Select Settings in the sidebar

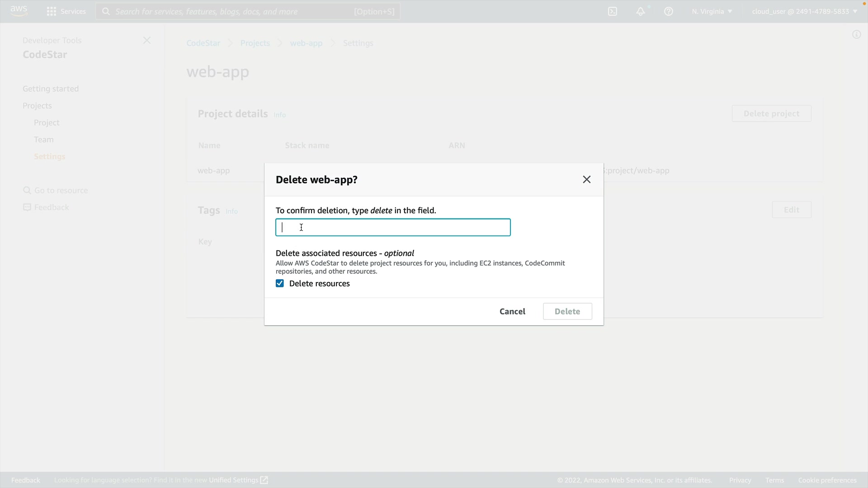(x=50, y=156)
